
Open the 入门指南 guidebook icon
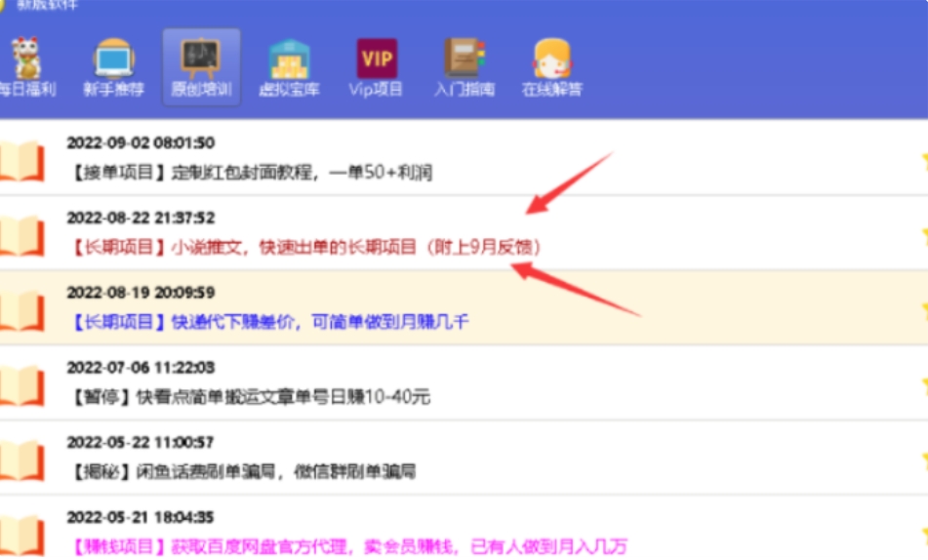(x=464, y=59)
